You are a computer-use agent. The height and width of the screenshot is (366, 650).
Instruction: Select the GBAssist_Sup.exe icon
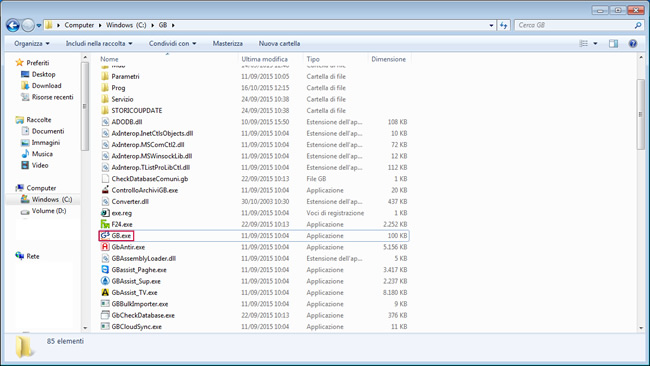[x=105, y=281]
